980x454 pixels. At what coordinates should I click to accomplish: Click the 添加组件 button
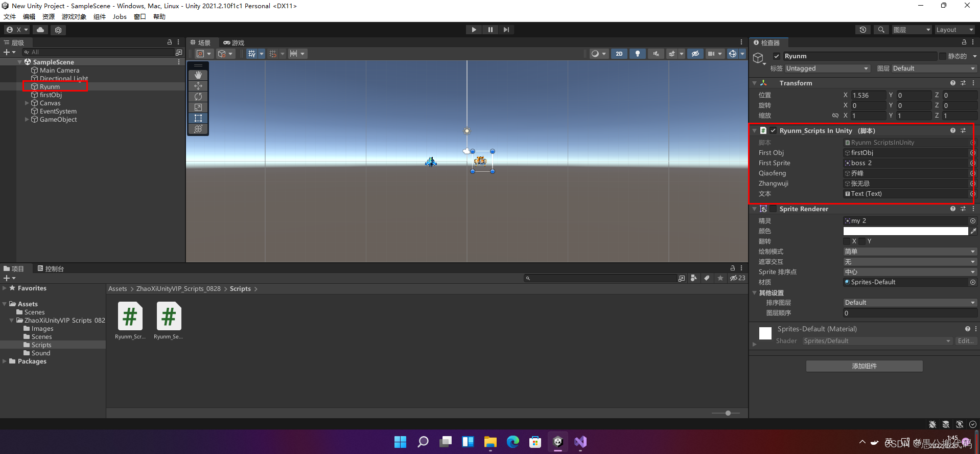[x=865, y=366]
